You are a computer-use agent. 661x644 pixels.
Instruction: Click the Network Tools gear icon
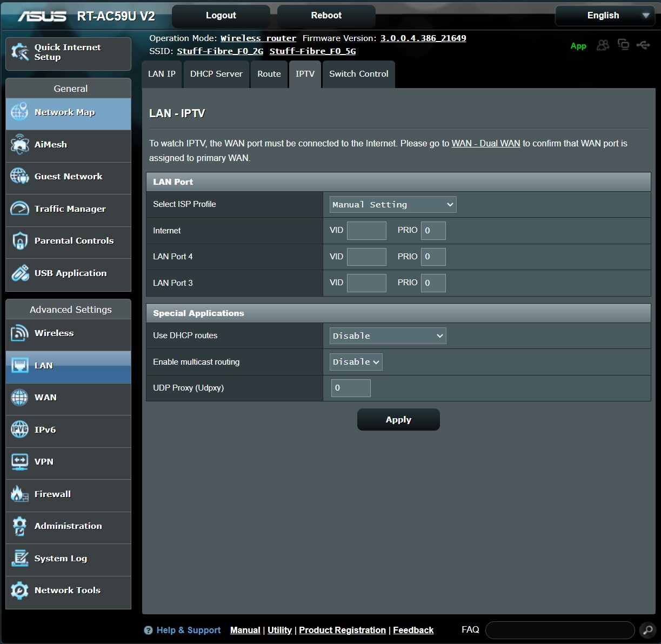coord(19,591)
